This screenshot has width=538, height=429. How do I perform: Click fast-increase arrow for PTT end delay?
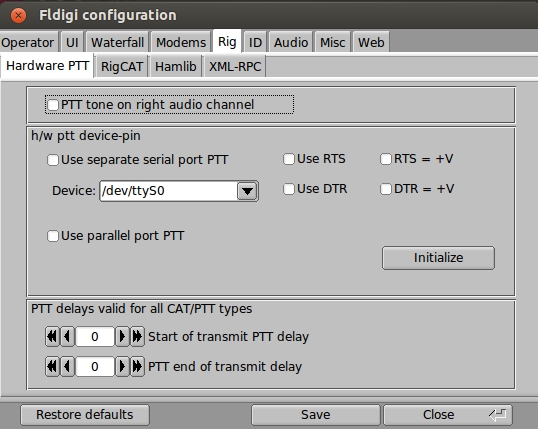coord(137,367)
